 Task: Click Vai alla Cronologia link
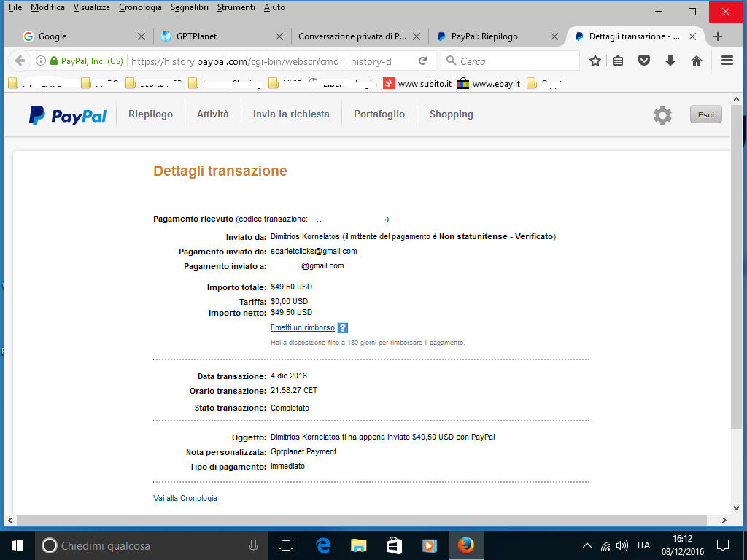[185, 498]
